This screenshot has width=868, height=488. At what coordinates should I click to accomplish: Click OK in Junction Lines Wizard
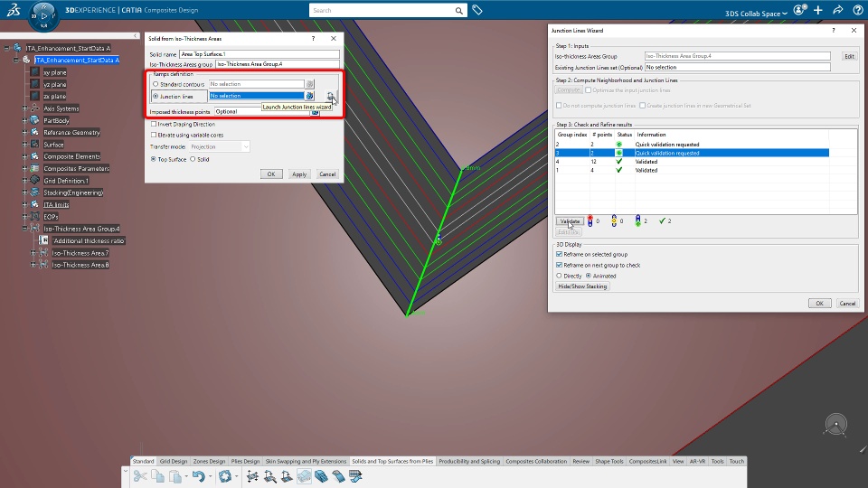820,304
